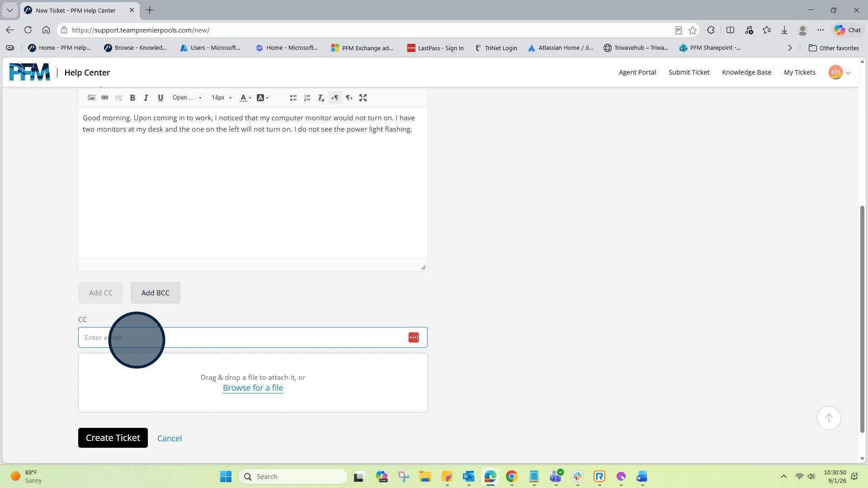868x488 pixels.
Task: Open the text color picker
Action: click(245, 98)
